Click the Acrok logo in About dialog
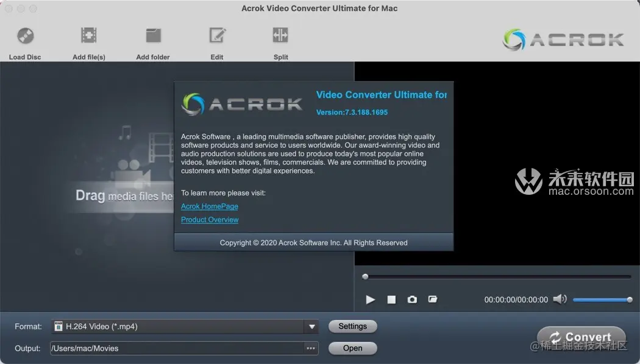This screenshot has width=640, height=364. click(x=241, y=104)
